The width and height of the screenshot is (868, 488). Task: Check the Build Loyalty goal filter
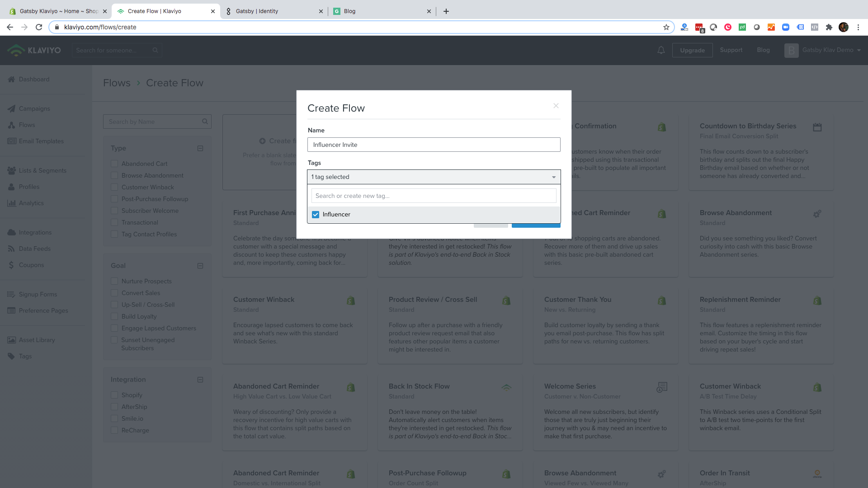tap(114, 316)
